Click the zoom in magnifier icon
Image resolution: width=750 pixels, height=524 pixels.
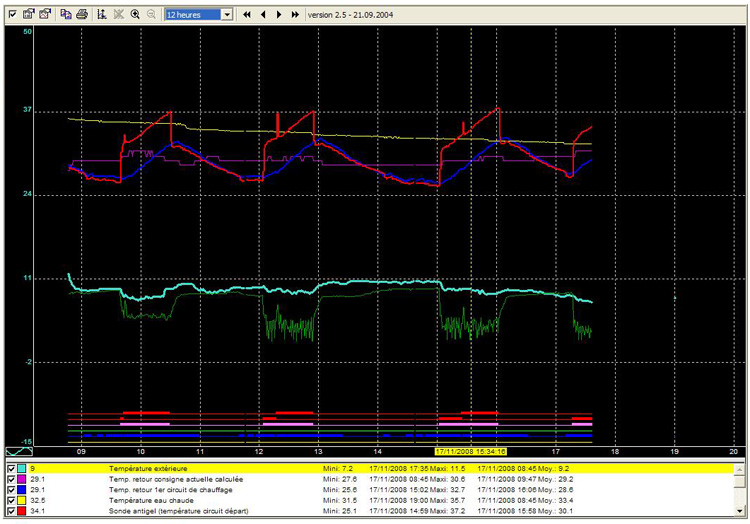135,15
